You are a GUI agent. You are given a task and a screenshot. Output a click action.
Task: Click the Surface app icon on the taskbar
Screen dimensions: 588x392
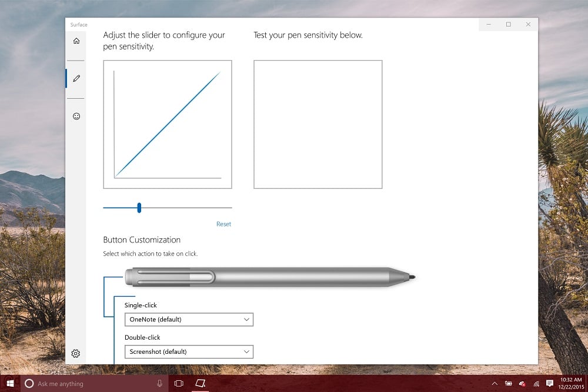click(x=200, y=383)
